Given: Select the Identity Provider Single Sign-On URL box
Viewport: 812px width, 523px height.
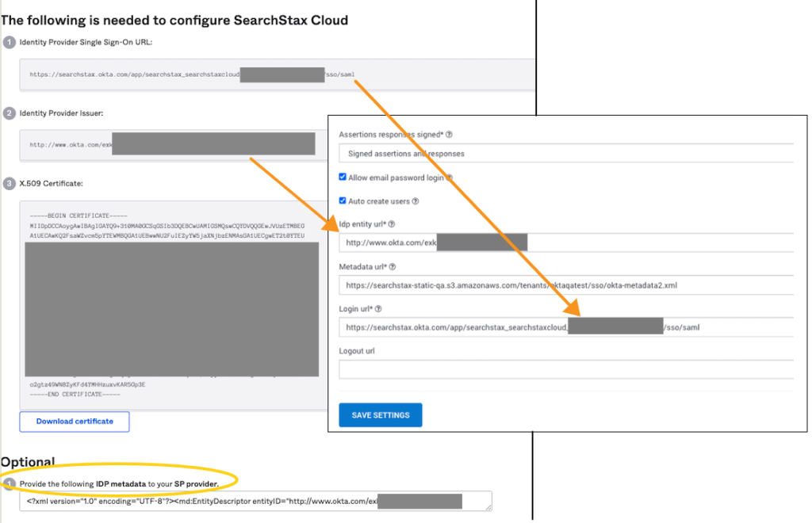Looking at the screenshot, I should [277, 74].
